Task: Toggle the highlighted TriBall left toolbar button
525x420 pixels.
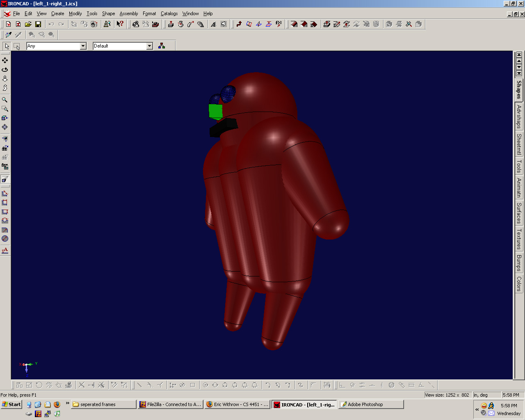Action: click(x=5, y=179)
